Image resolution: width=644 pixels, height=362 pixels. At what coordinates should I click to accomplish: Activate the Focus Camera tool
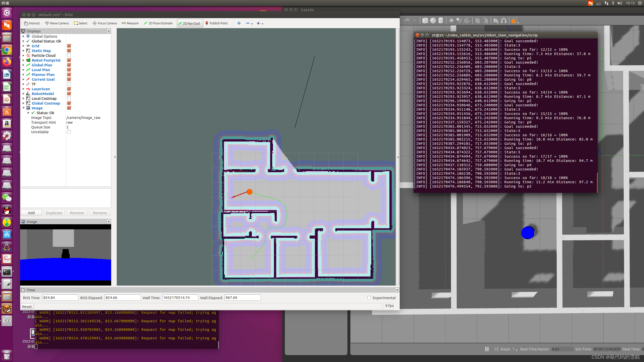point(105,23)
